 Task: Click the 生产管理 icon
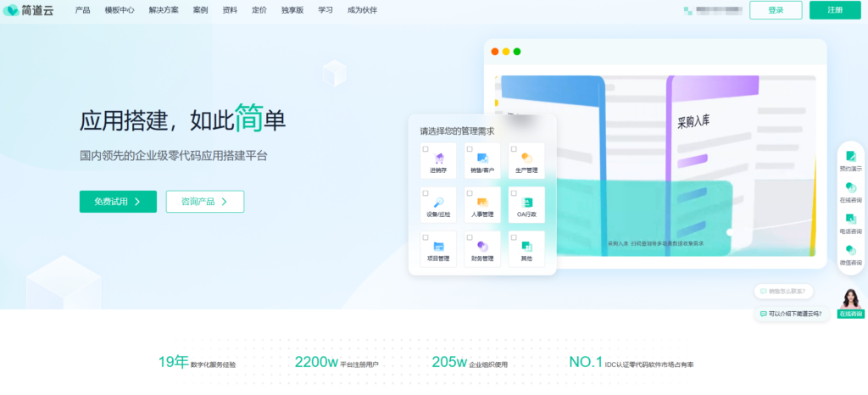click(x=526, y=158)
